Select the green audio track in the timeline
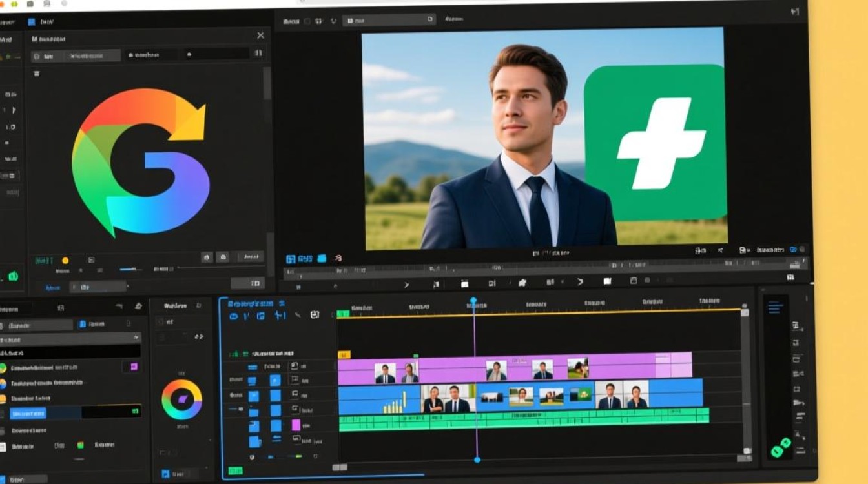Image resolution: width=868 pixels, height=484 pixels. point(524,420)
